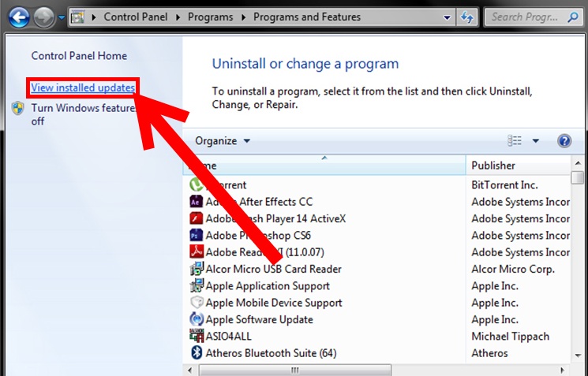Select Apple Mobile Device Support entry
Screen dimensions: 588x376
pos(274,303)
